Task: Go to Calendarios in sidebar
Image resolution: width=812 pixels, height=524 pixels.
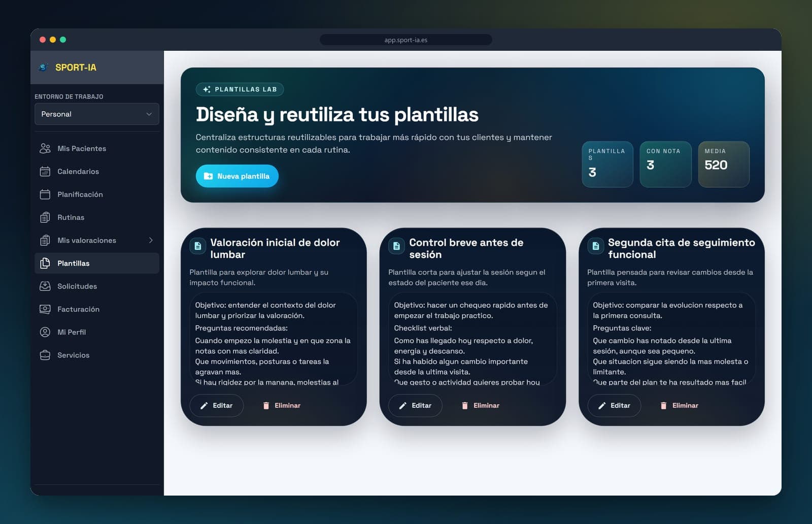Action: [97, 171]
